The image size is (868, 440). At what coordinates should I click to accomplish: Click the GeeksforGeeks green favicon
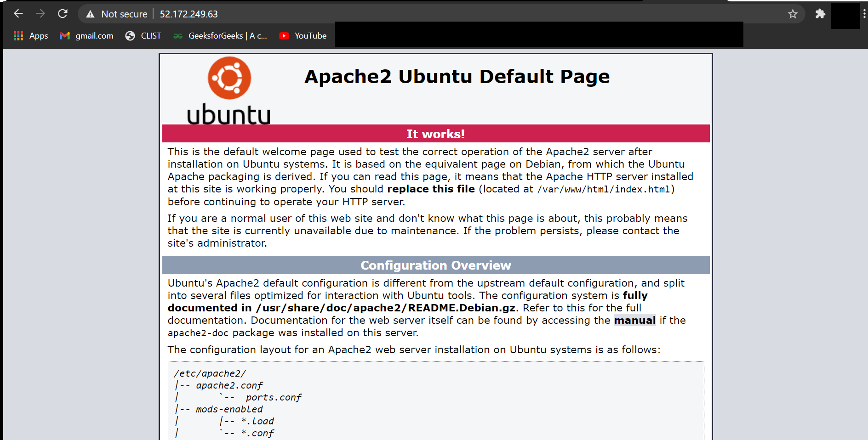[178, 36]
